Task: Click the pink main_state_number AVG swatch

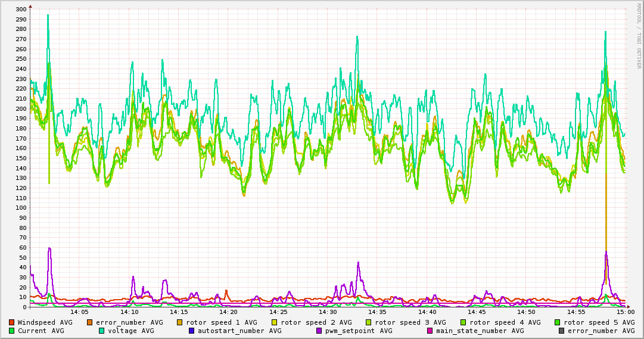Action: [430, 331]
